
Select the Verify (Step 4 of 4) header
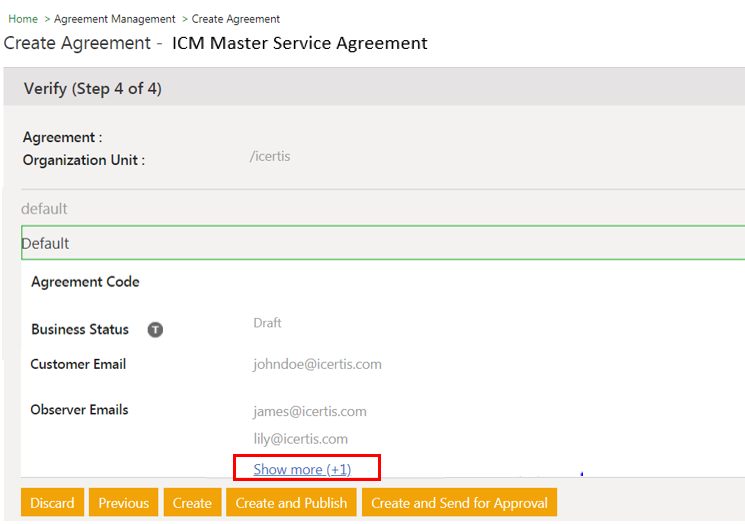(93, 88)
